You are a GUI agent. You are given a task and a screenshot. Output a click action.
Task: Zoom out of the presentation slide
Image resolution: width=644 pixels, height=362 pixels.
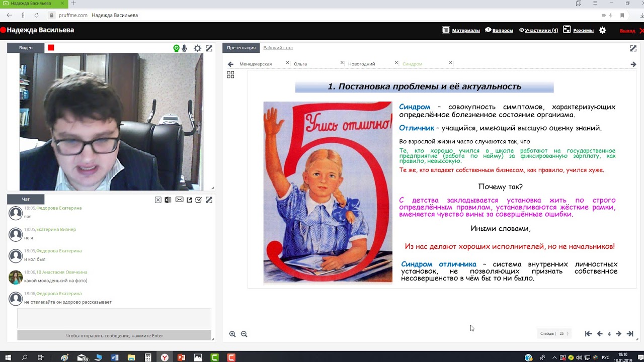(x=244, y=334)
